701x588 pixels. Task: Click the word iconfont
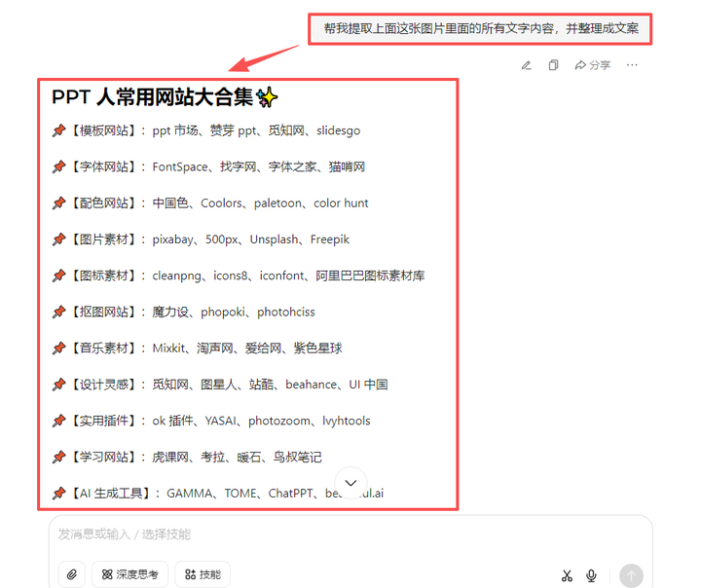pyautogui.click(x=281, y=276)
